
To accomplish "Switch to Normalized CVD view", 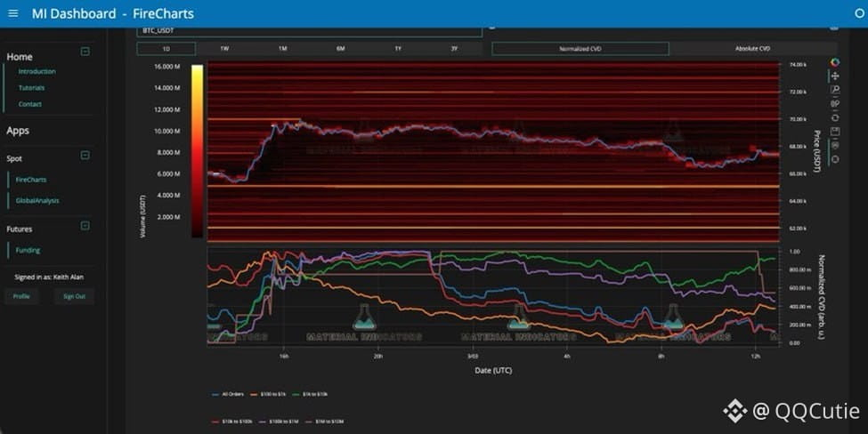I will click(x=580, y=49).
